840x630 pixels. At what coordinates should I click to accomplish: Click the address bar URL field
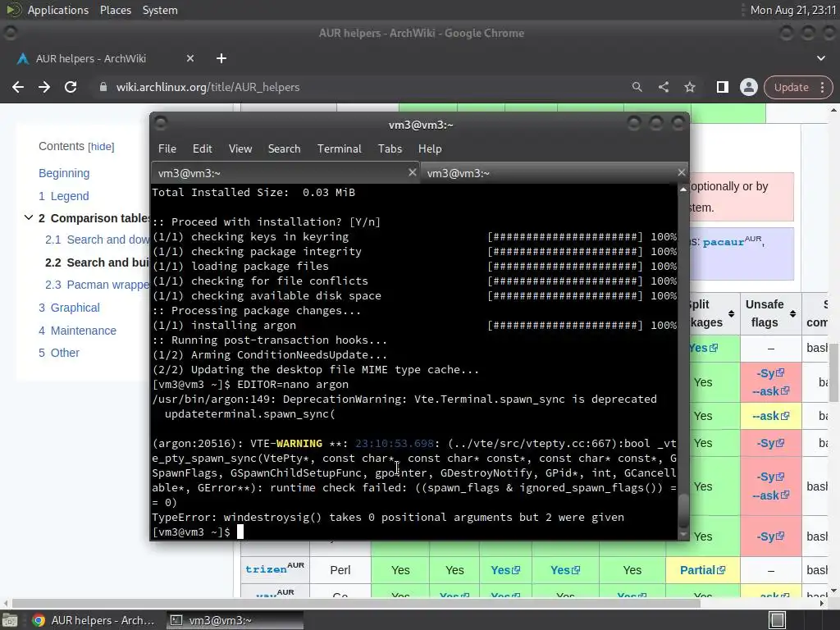(x=359, y=87)
